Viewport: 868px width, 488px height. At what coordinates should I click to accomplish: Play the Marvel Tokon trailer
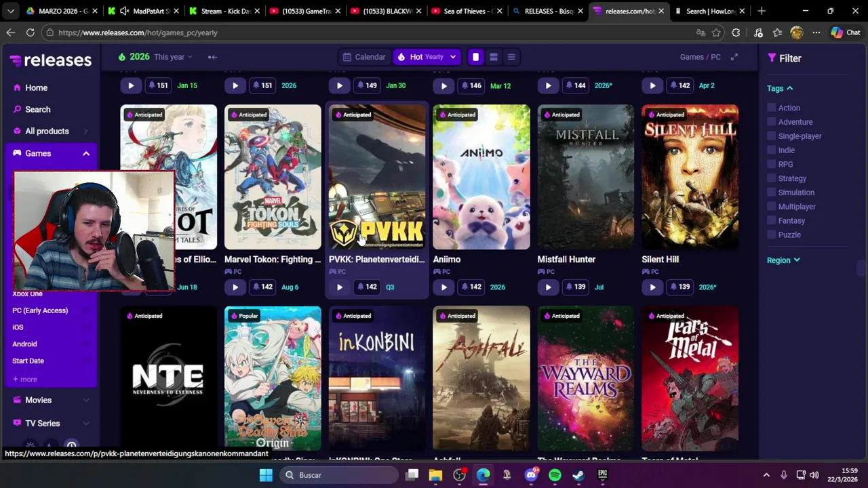[235, 287]
